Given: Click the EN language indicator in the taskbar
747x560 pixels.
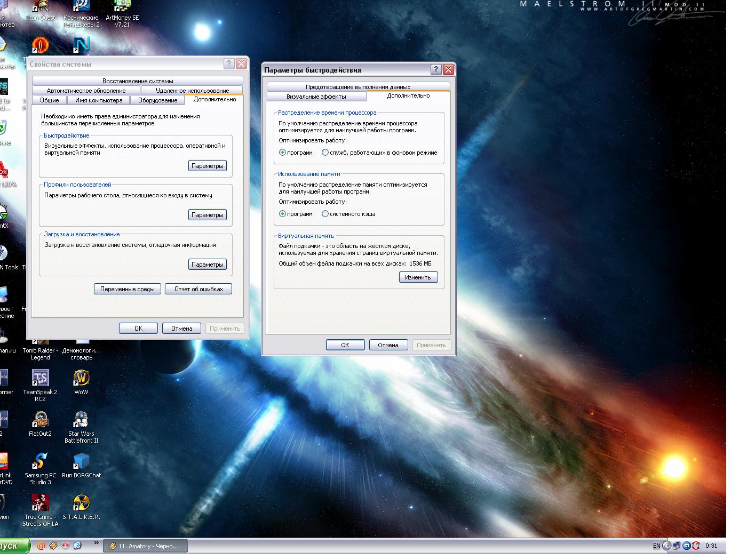Looking at the screenshot, I should coord(657,546).
